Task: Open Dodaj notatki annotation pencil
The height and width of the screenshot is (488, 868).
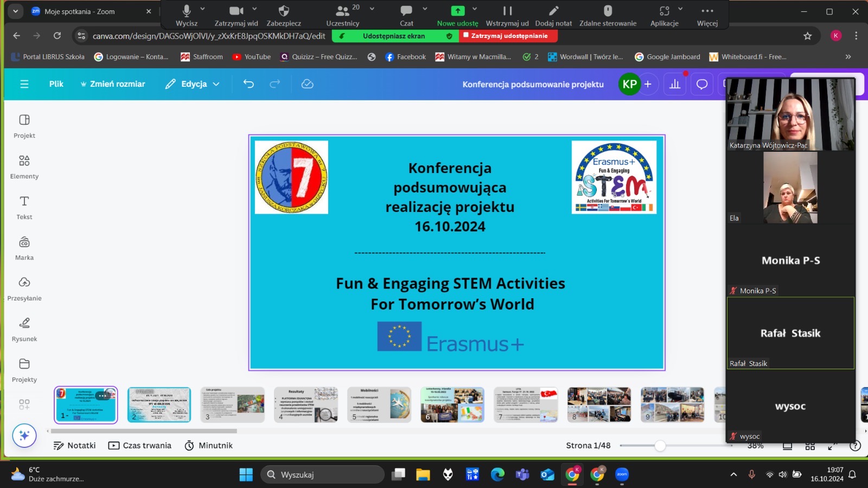Action: [x=553, y=15]
